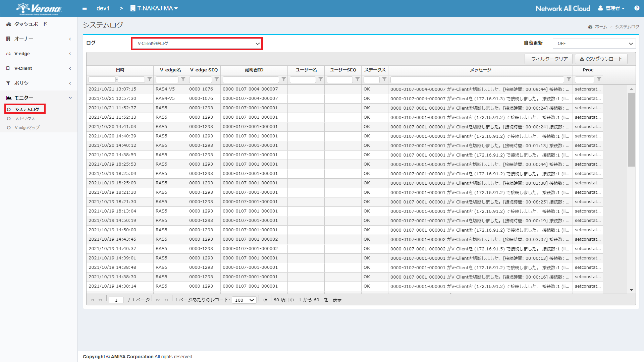Go to previous page pager icon

tap(100, 300)
